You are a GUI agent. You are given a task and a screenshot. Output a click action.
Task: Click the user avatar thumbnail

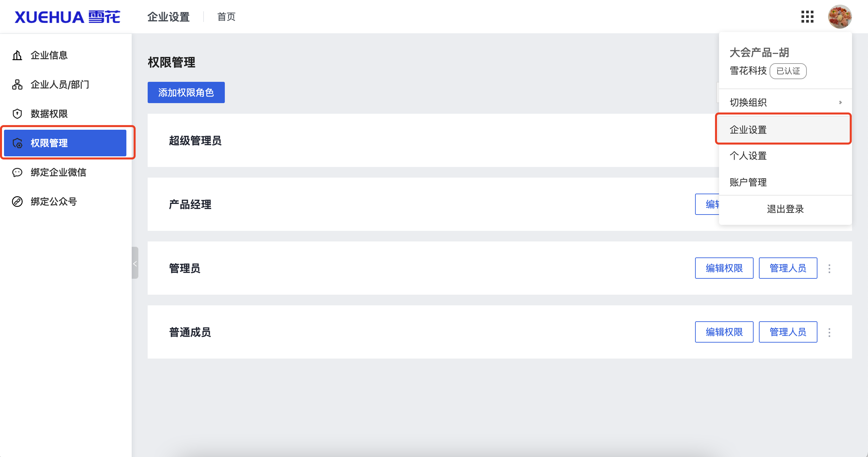click(x=840, y=17)
